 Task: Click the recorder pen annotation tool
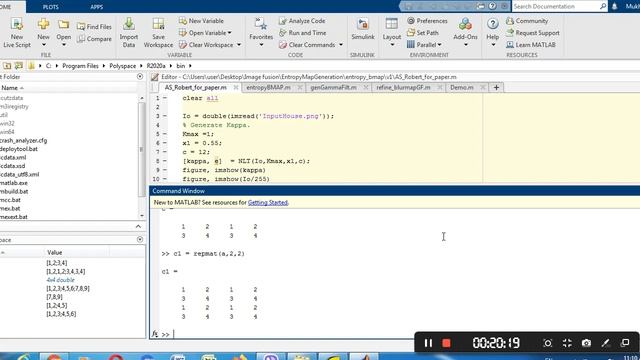tap(605, 343)
